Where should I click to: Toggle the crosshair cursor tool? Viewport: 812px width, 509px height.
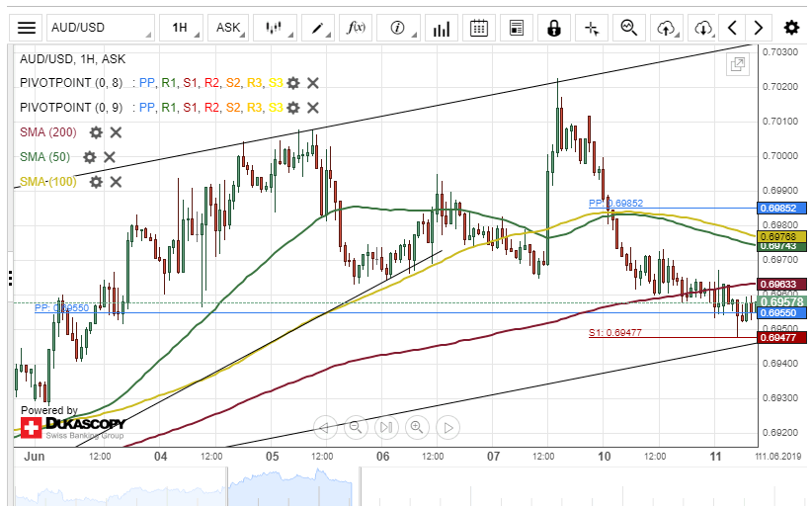coord(592,28)
